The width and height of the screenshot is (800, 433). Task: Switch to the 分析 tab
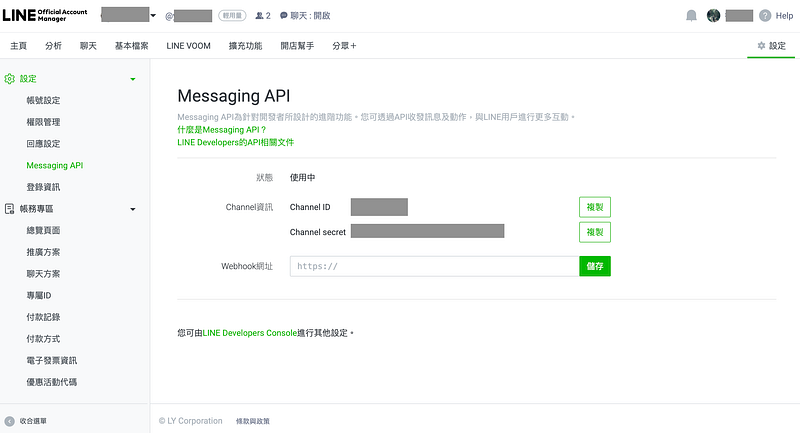53,46
